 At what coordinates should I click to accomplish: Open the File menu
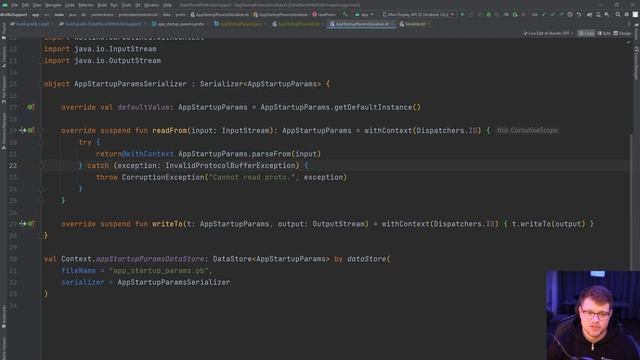click(15, 5)
